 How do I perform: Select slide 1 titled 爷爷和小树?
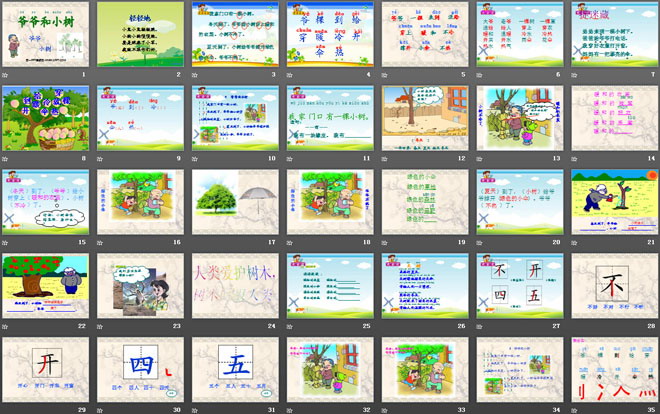(x=45, y=34)
